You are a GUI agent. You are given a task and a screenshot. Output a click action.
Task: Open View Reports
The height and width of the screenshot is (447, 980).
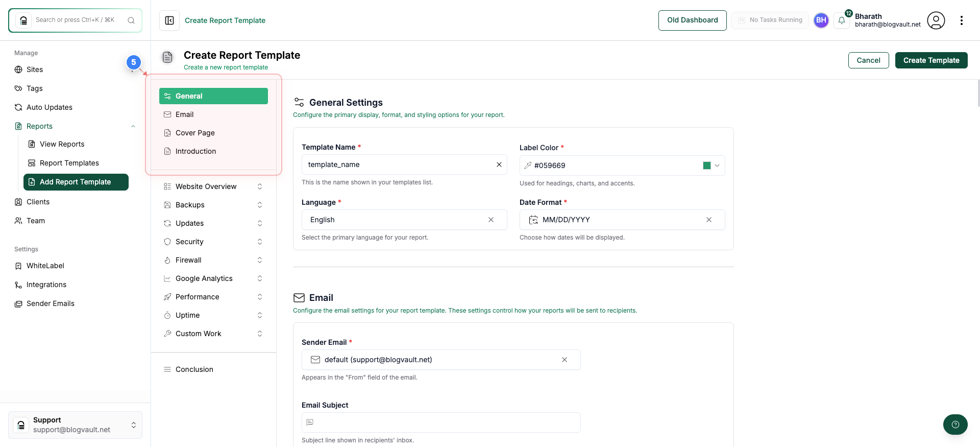pos(62,144)
